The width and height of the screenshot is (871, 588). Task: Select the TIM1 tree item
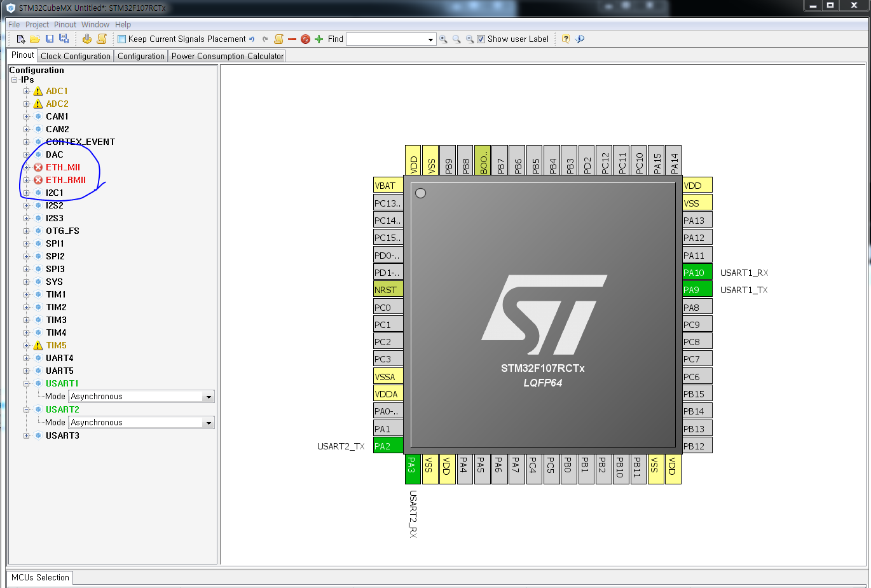pos(56,294)
